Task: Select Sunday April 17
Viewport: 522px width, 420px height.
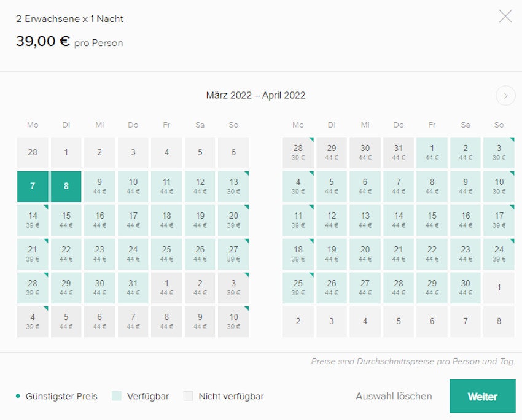Action: 499,220
